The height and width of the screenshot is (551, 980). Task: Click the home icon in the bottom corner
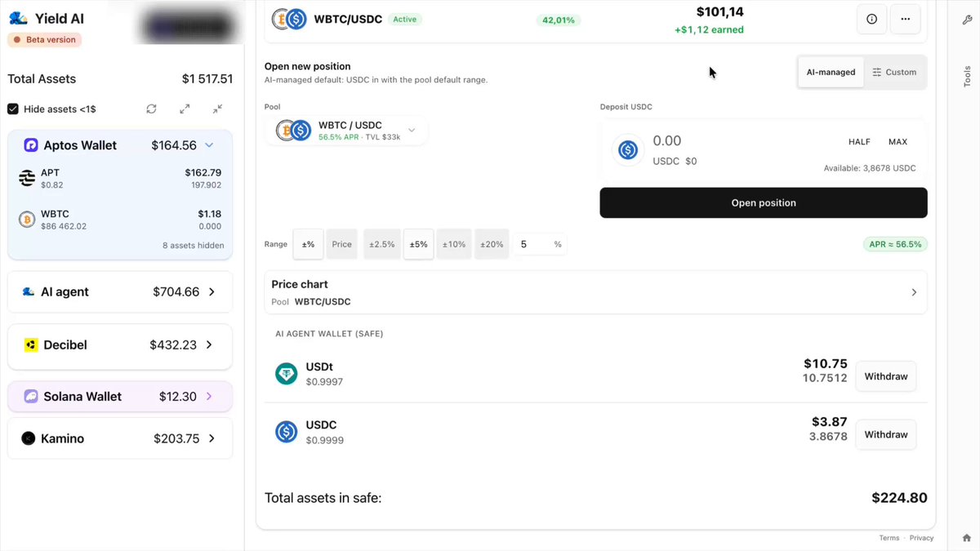pyautogui.click(x=967, y=538)
